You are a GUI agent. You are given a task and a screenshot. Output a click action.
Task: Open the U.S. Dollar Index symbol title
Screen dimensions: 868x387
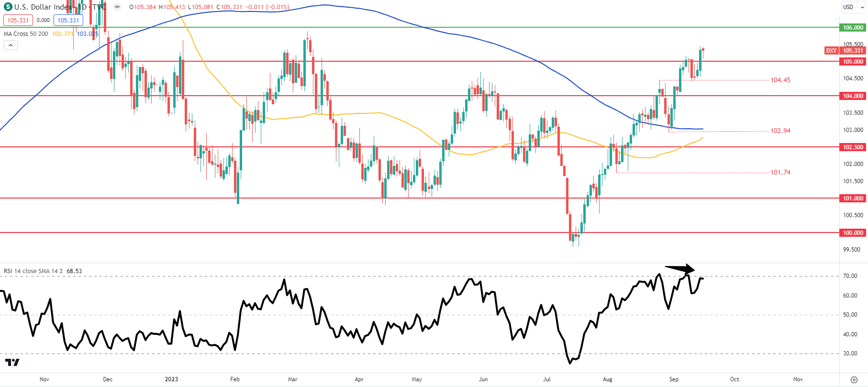point(60,7)
